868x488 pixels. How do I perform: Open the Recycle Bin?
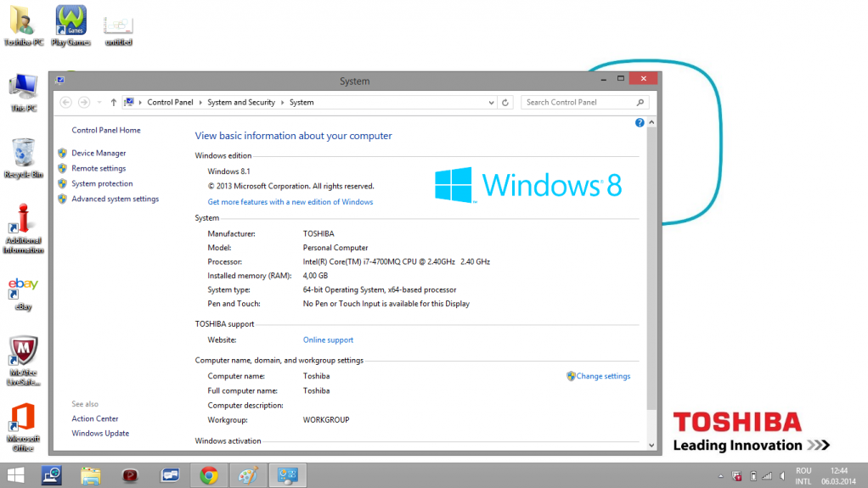[x=23, y=158]
